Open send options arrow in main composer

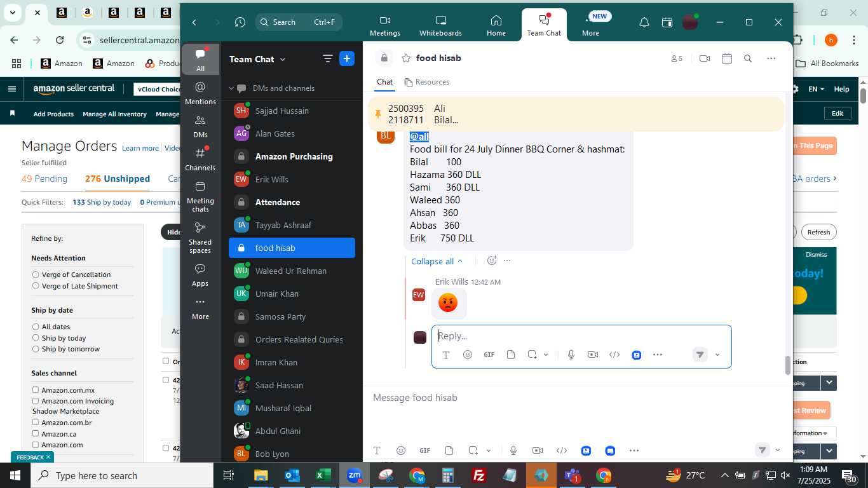pyautogui.click(x=778, y=451)
